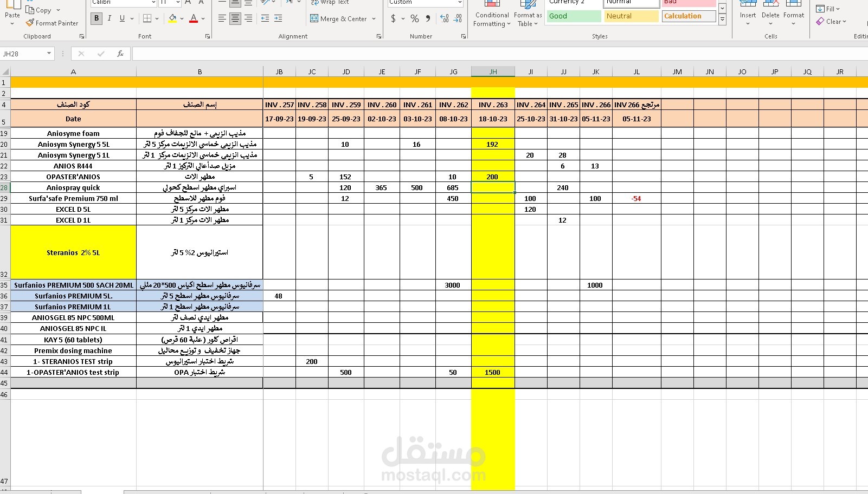Screen dimensions: 868x494
Task: Select row 28 header
Action: 5,187
